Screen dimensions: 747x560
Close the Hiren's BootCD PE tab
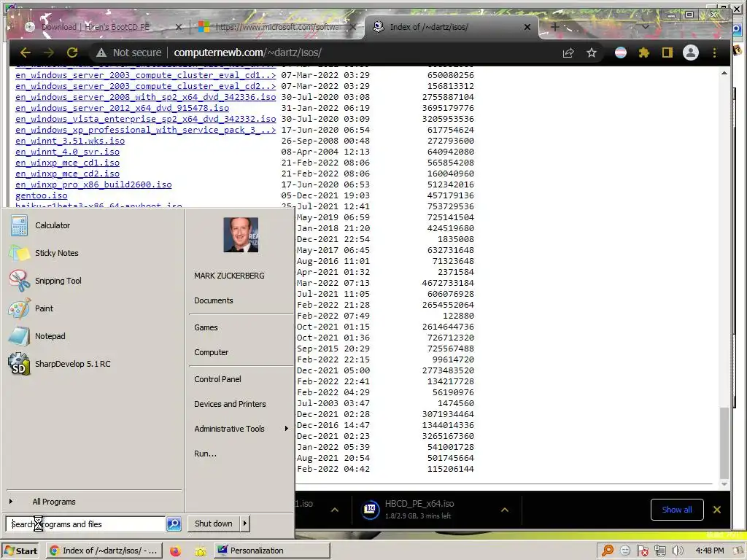point(179,27)
